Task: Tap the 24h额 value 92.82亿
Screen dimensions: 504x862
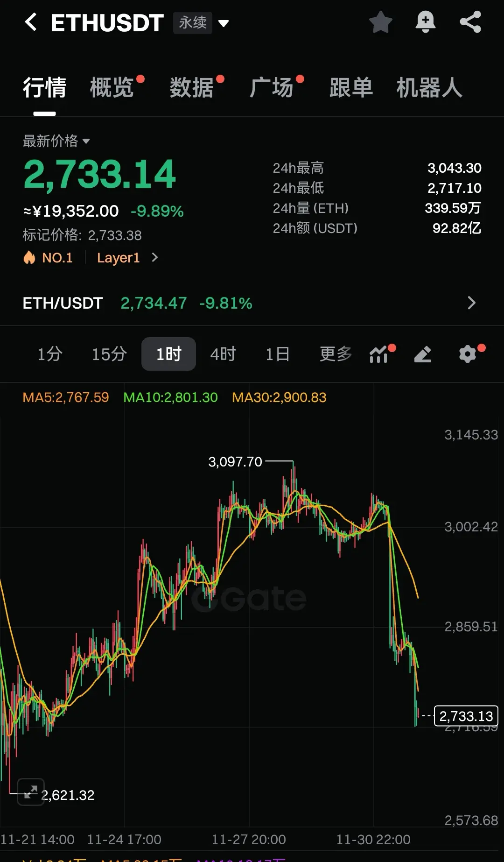Action: (457, 228)
